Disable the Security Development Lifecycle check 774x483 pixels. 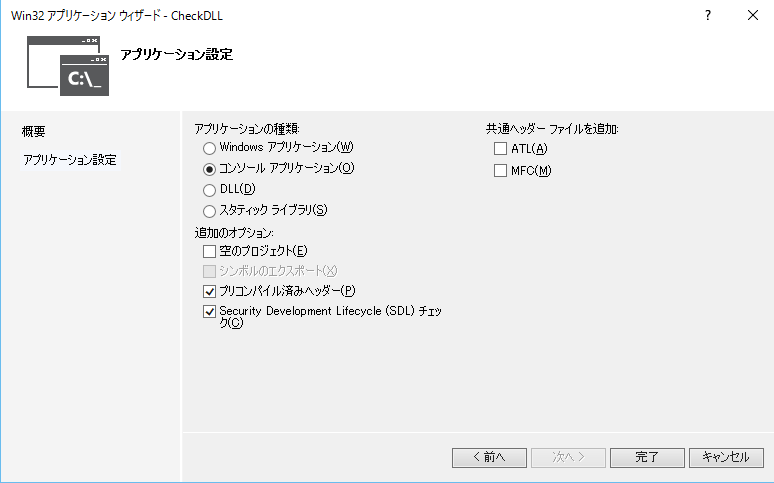tap(209, 312)
